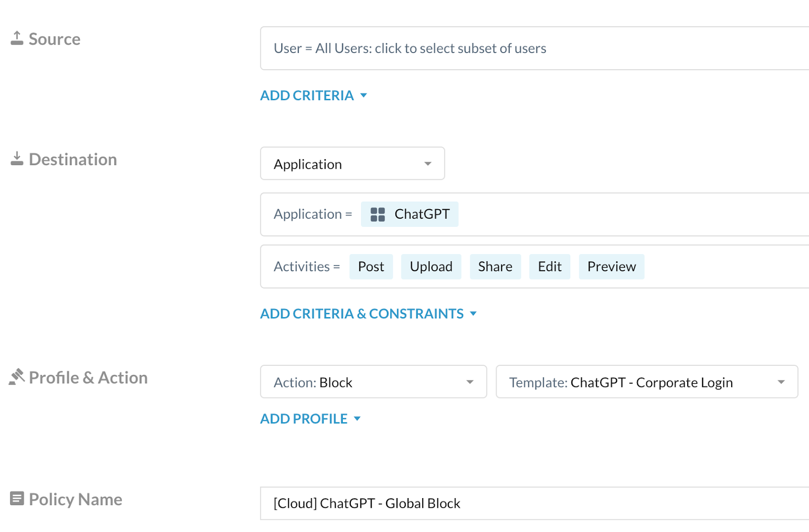Click the Activities = label
Screen dimensions: 809x532
click(307, 267)
